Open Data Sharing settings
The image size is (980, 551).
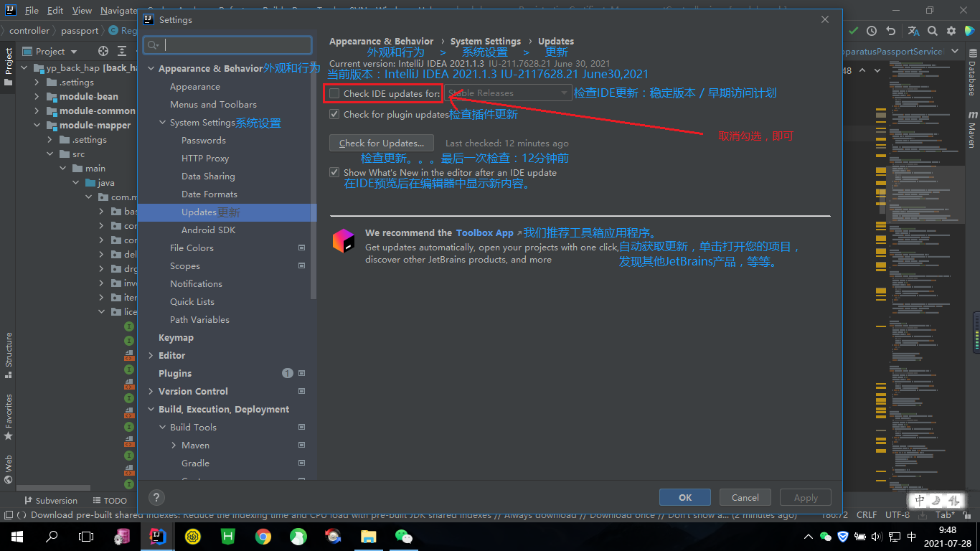(208, 176)
